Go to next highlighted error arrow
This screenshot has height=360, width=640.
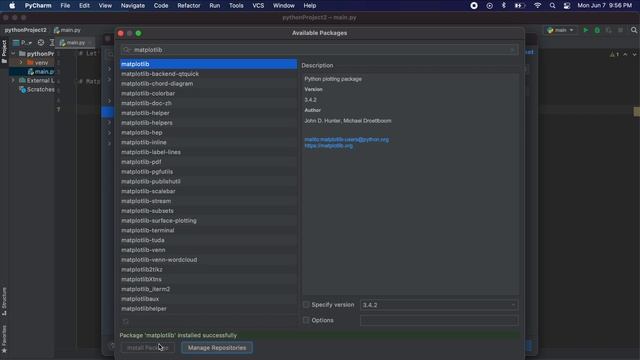[x=634, y=54]
